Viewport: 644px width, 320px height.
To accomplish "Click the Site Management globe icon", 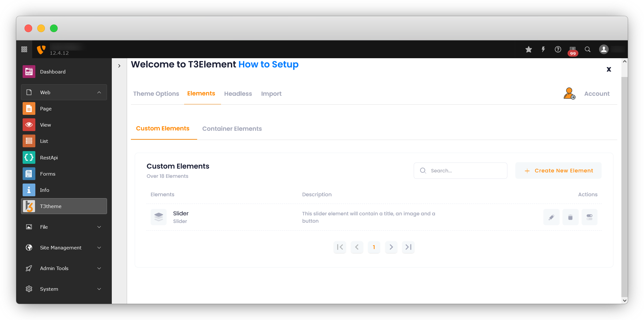I will [29, 247].
